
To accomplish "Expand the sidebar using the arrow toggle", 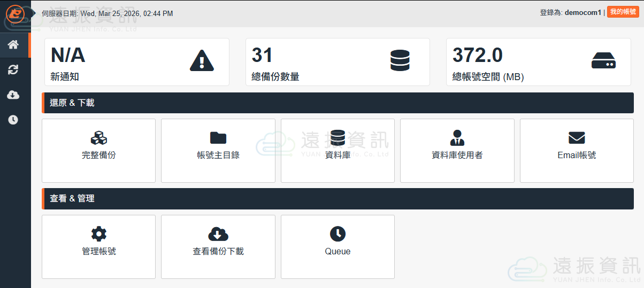I will pyautogui.click(x=34, y=13).
